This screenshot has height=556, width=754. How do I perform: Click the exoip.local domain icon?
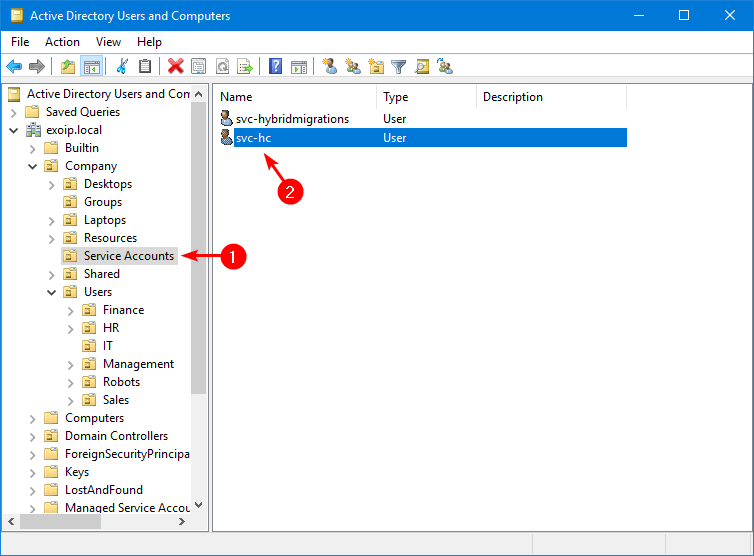(33, 130)
